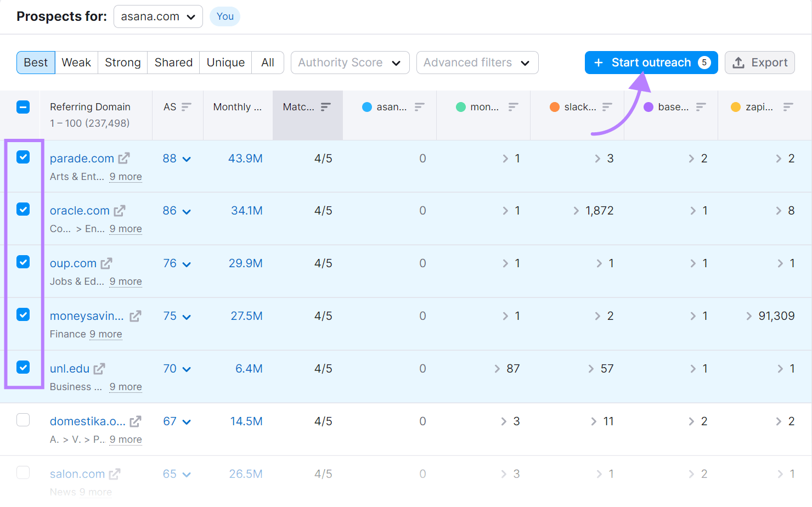The image size is (812, 507).
Task: Sort by AS column icon
Action: [187, 107]
